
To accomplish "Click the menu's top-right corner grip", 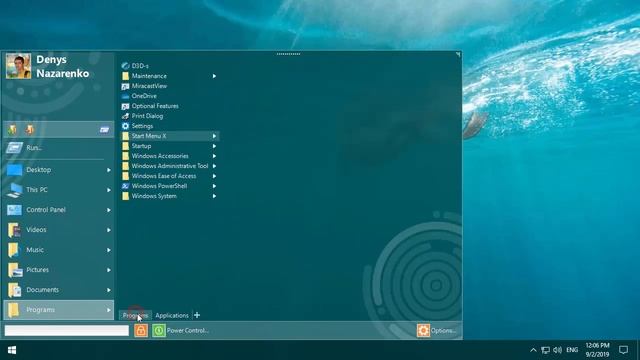I will tap(458, 54).
